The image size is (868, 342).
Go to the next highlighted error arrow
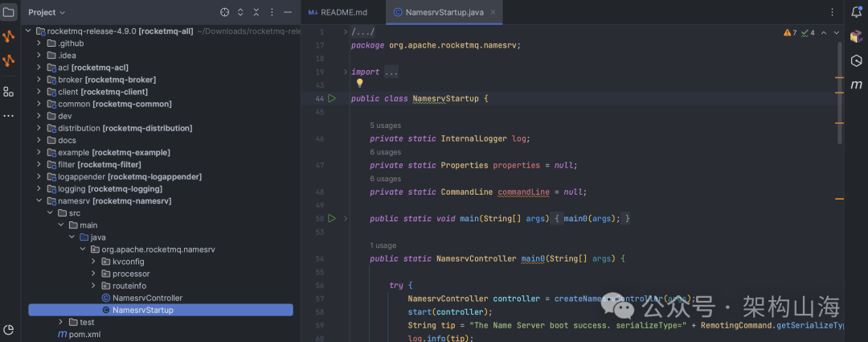[837, 33]
